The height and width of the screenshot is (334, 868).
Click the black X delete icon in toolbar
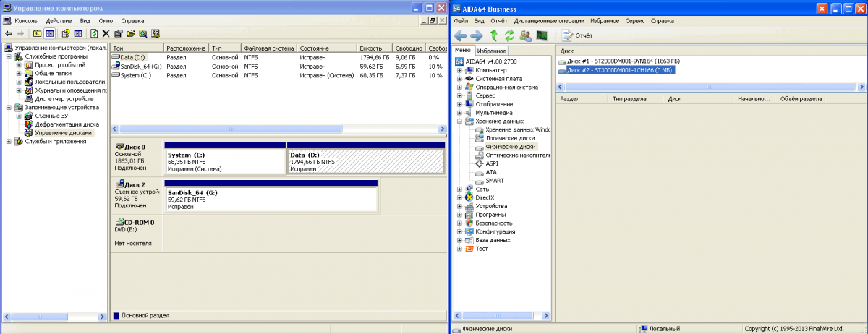[x=106, y=33]
